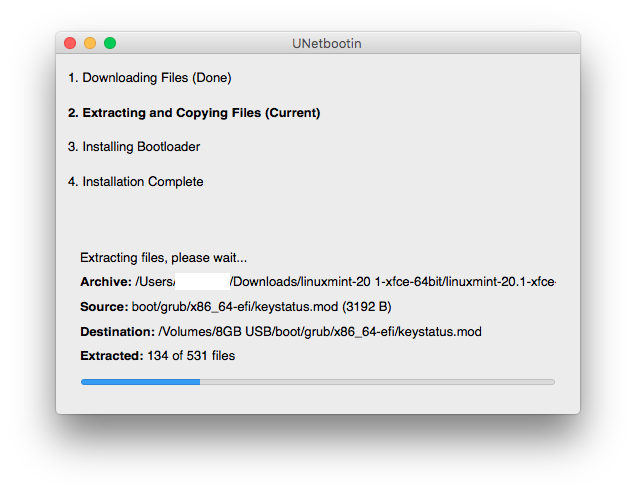
Task: Click the gray unfilled part of progress bar
Action: 377,381
